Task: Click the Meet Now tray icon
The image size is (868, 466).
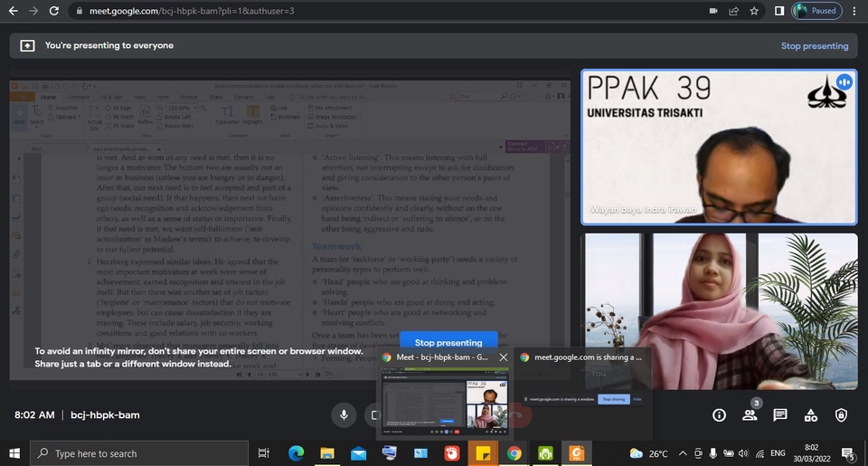Action: click(x=698, y=453)
